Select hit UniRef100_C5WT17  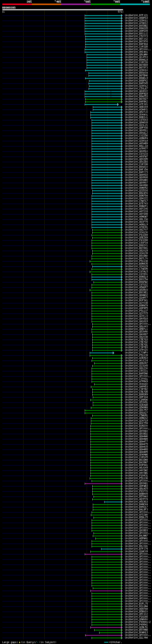coord(136,201)
